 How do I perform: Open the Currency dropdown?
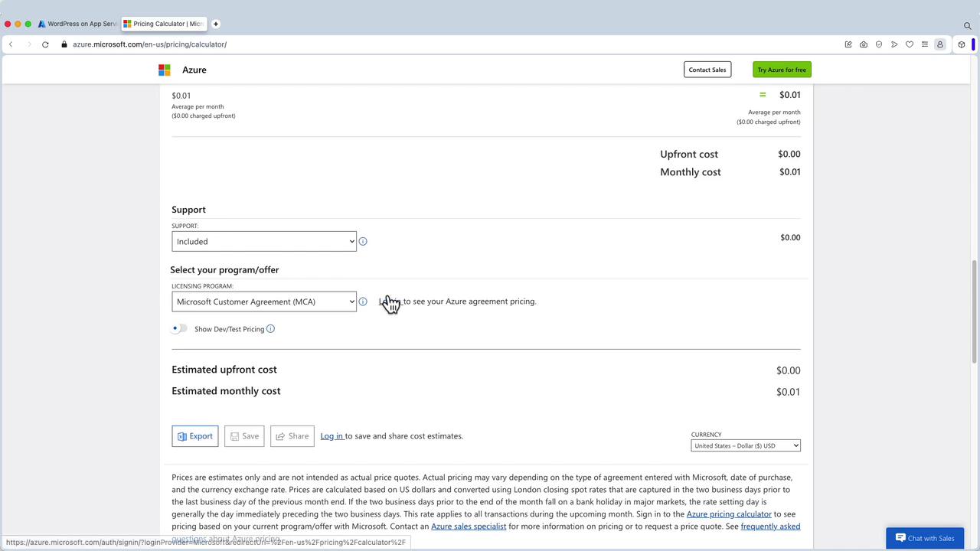(x=746, y=445)
